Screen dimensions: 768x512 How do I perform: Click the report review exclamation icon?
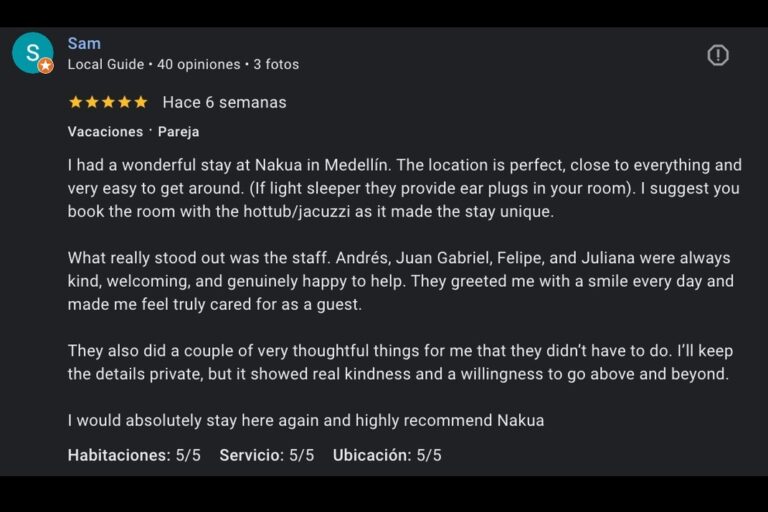(x=718, y=55)
